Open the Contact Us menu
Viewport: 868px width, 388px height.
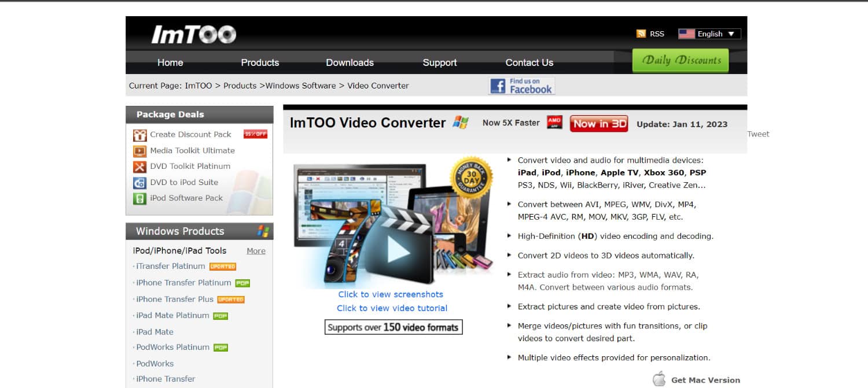coord(529,62)
